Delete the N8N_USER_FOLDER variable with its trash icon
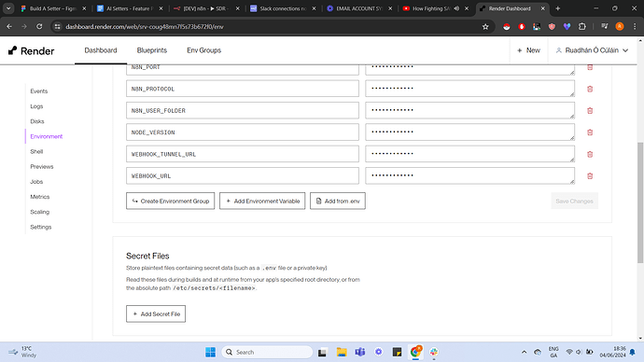 coord(590,111)
